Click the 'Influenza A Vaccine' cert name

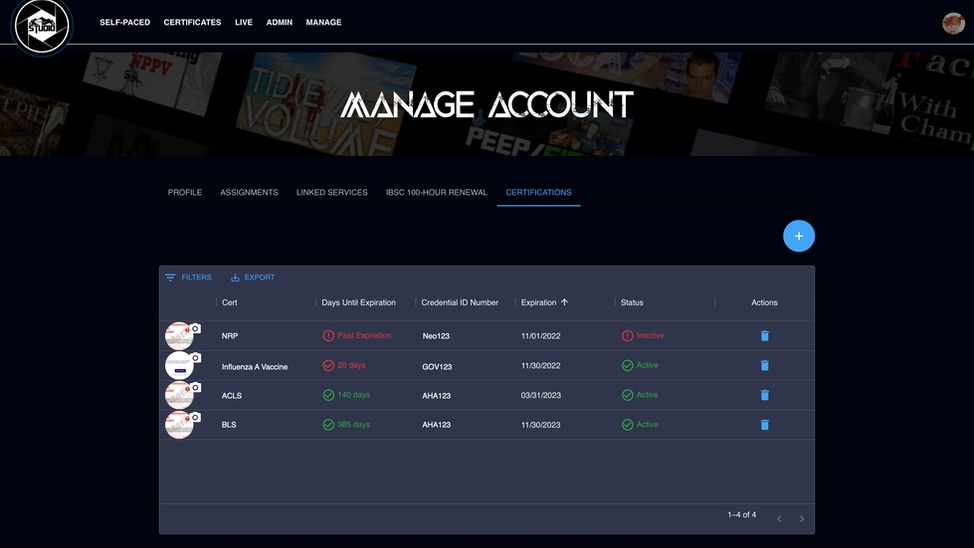255,367
